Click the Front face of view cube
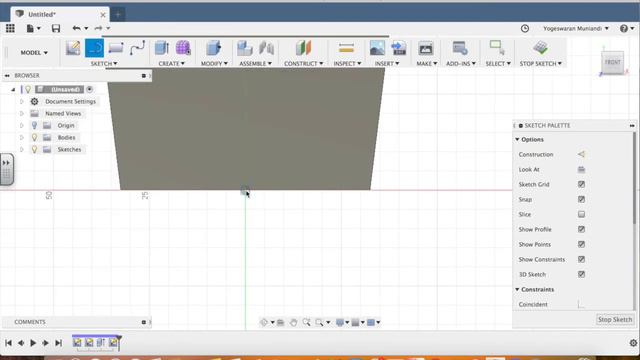This screenshot has height=360, width=640. click(612, 62)
